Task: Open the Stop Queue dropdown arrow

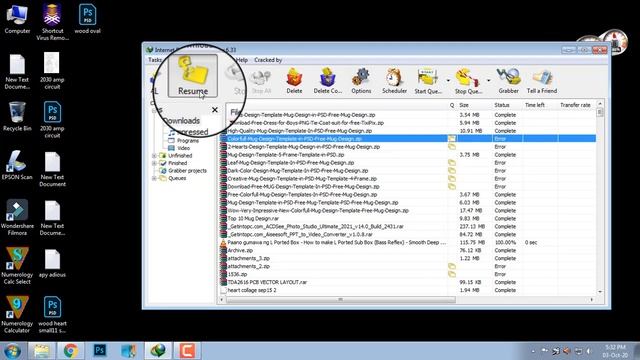Action: [x=489, y=81]
